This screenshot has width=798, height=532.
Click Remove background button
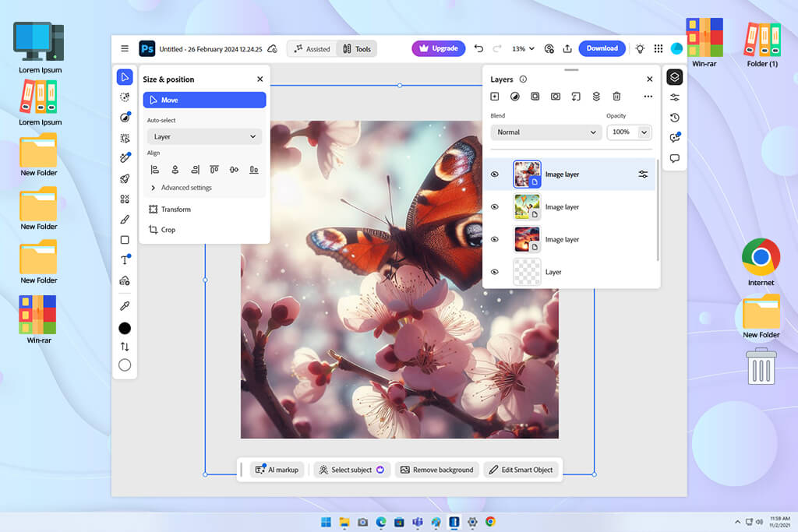[x=437, y=470]
